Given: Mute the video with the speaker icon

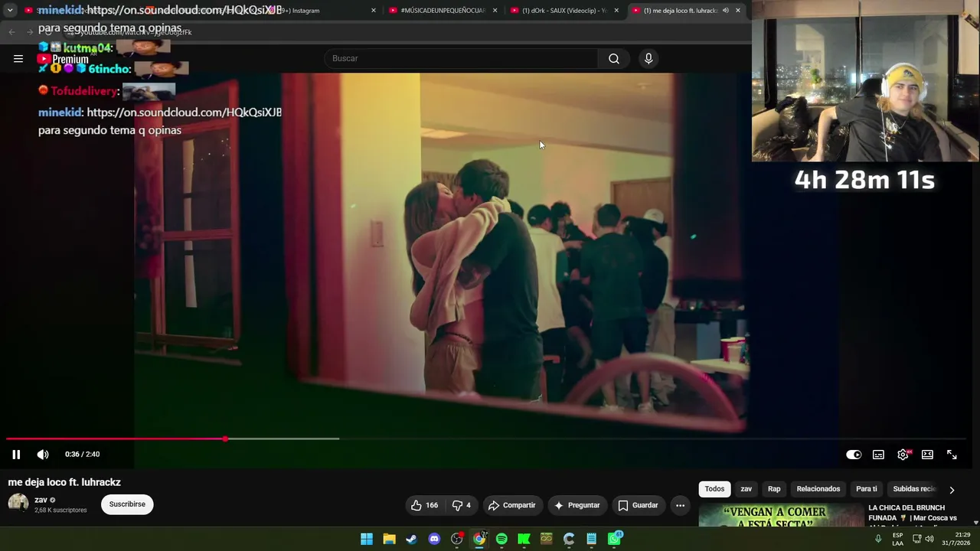Looking at the screenshot, I should [43, 455].
